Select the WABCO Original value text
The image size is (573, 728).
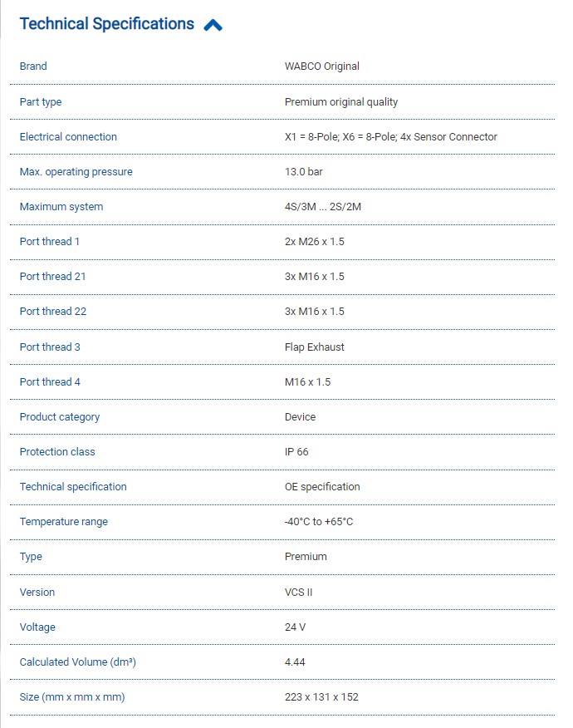(321, 66)
